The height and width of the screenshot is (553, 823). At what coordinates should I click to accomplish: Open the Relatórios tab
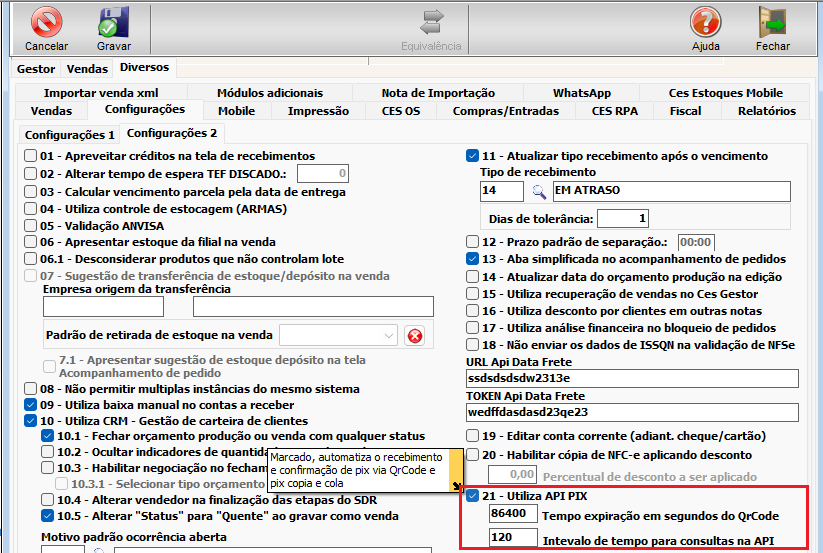(x=766, y=111)
